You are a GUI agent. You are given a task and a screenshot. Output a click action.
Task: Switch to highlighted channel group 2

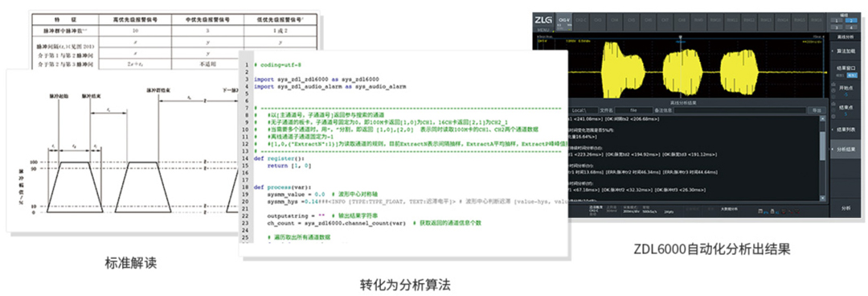(851, 21)
